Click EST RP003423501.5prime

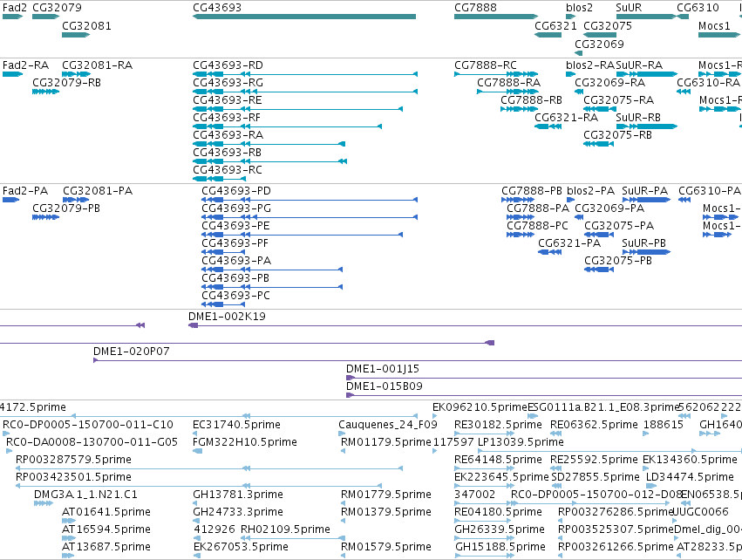199,486
